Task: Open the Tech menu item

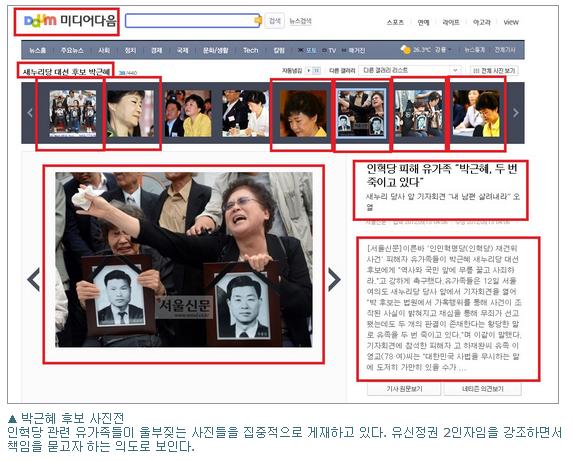Action: [x=251, y=50]
